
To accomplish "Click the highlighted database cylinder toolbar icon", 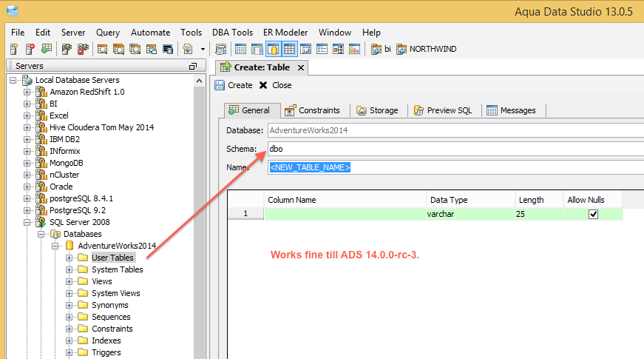I will coord(273,50).
